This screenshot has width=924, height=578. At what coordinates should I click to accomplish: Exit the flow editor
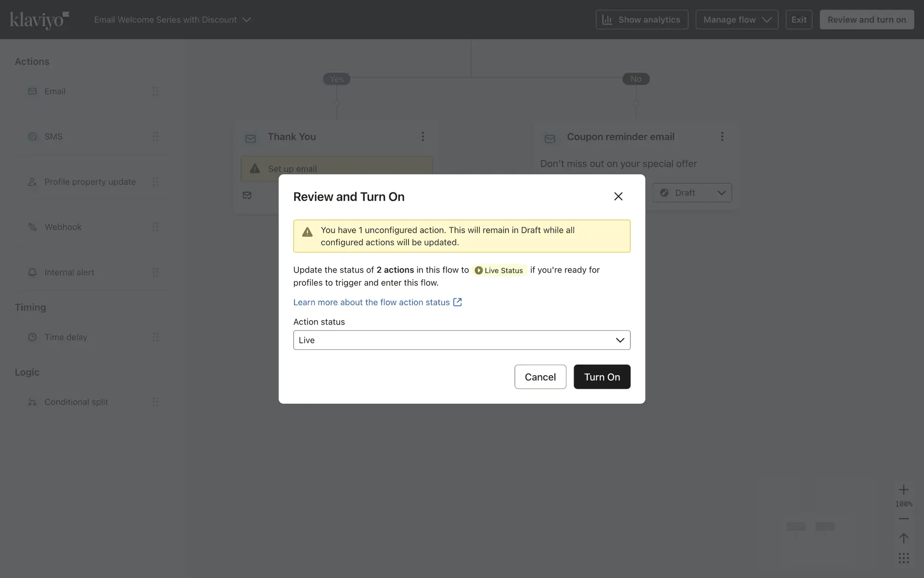(x=799, y=20)
